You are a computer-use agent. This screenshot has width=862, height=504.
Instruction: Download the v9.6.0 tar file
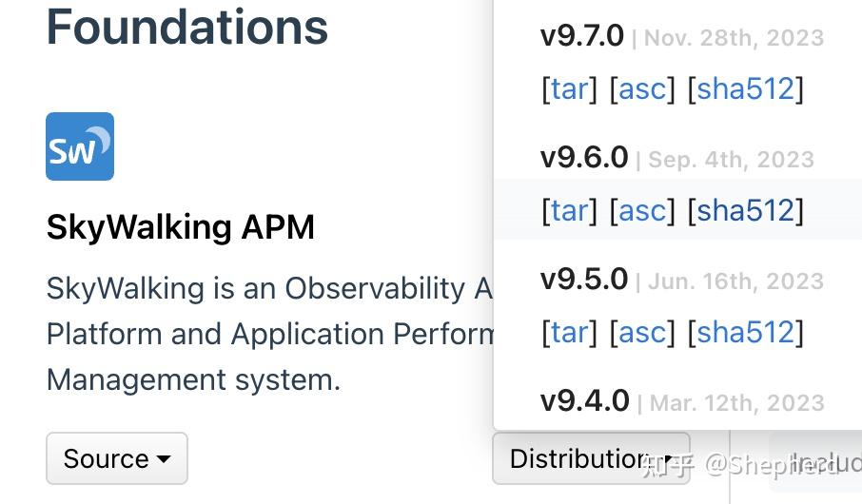click(569, 210)
